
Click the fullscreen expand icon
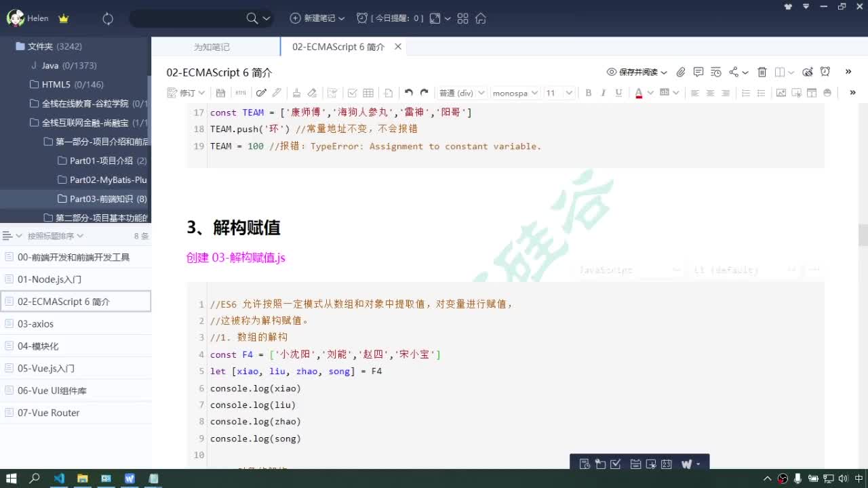click(435, 18)
